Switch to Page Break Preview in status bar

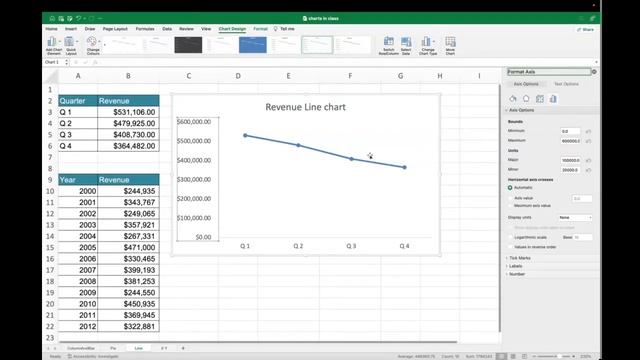(524, 356)
